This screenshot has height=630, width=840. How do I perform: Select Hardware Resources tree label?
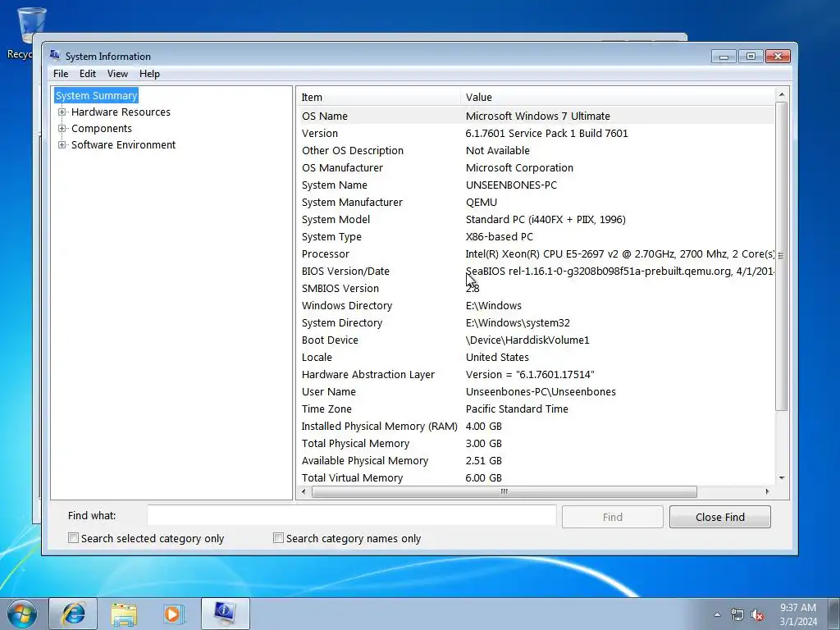pyautogui.click(x=121, y=112)
